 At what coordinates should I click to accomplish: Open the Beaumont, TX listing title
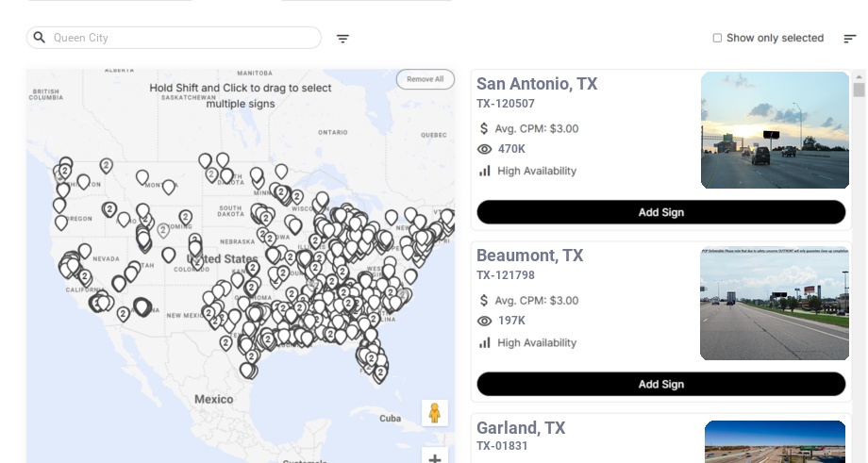(529, 256)
